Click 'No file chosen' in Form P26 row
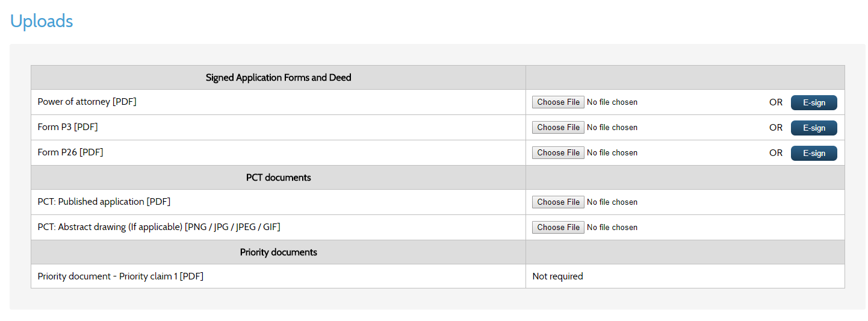The image size is (868, 321). [612, 153]
